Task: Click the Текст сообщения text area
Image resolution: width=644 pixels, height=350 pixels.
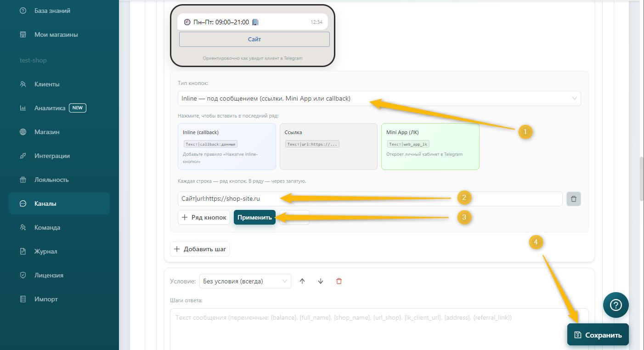Action: pos(379,329)
